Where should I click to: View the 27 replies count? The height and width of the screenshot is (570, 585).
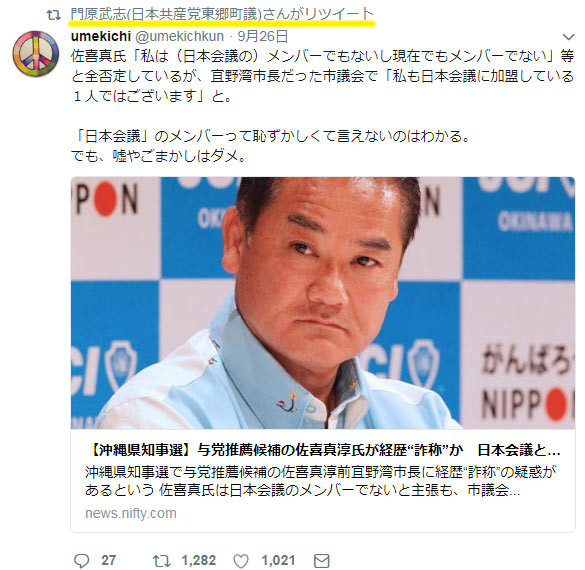point(109,560)
